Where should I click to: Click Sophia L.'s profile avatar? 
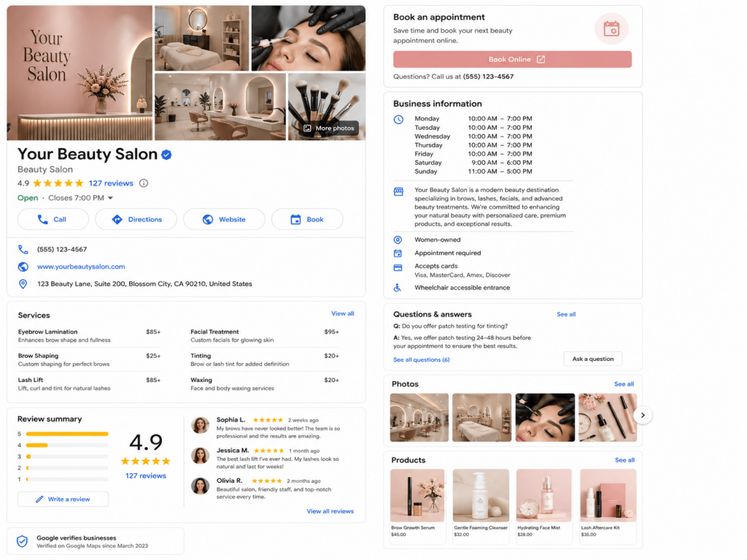point(200,425)
